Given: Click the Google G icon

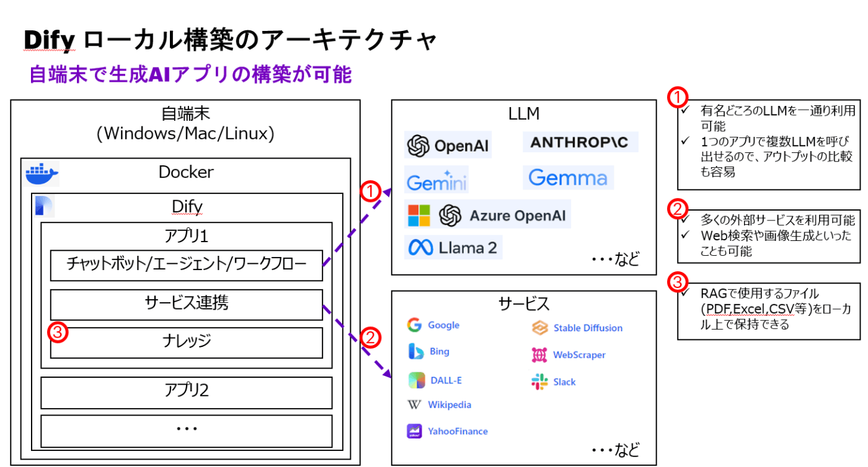Looking at the screenshot, I should pyautogui.click(x=414, y=325).
